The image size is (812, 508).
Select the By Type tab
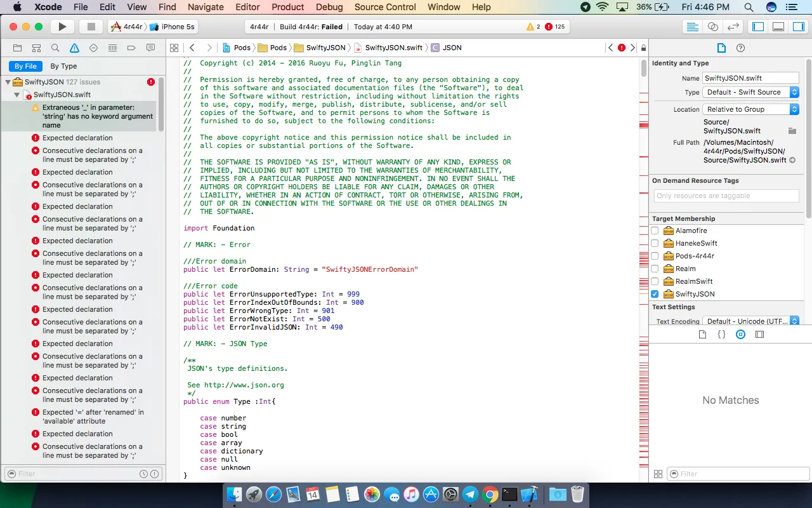pos(63,66)
